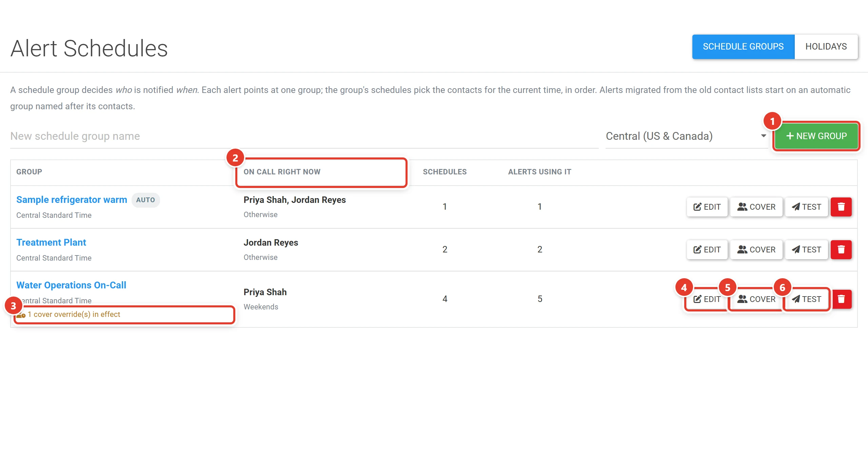Click the 'On Call Right Now' column header
Viewport: 868px width, 475px height.
282,172
